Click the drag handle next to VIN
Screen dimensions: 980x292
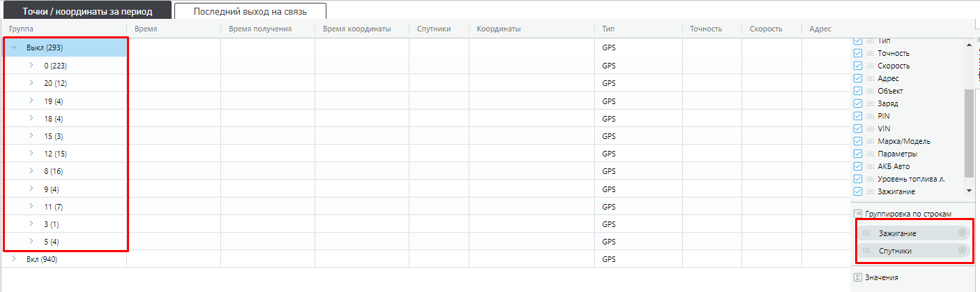pyautogui.click(x=870, y=129)
